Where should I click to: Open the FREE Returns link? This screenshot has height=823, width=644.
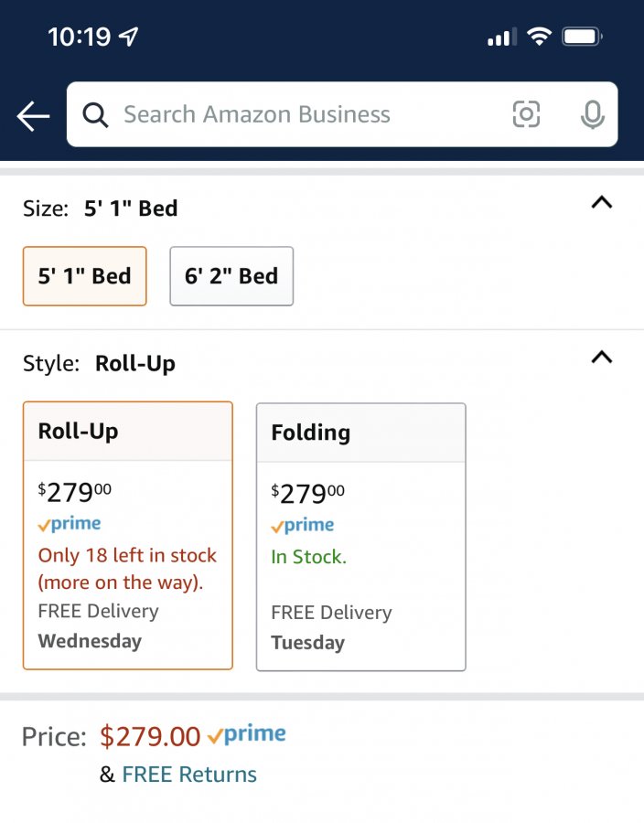(189, 775)
